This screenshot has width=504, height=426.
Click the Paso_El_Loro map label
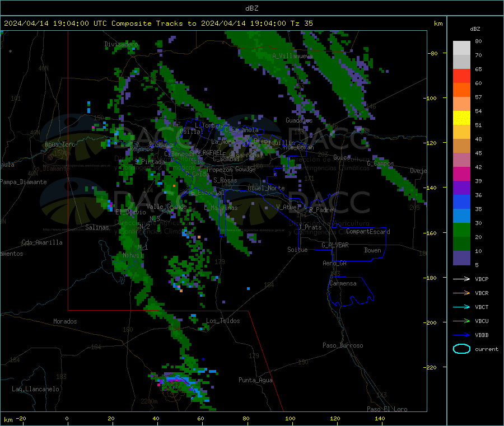(387, 409)
